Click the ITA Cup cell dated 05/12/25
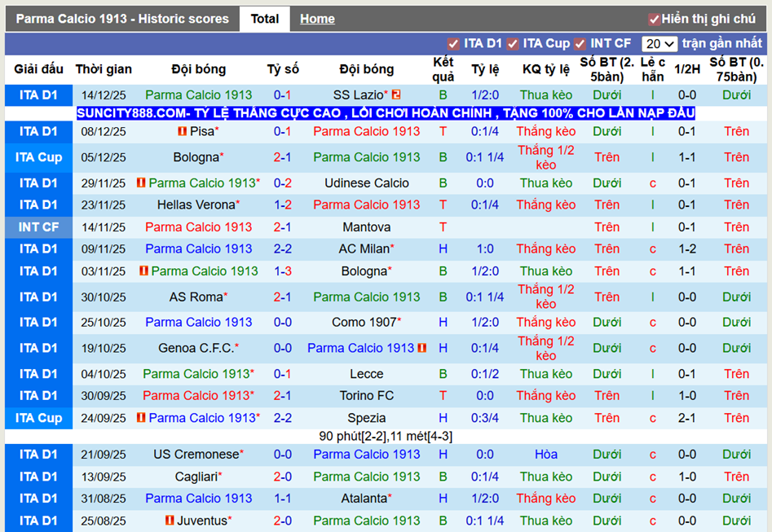772x532 pixels. [38, 157]
